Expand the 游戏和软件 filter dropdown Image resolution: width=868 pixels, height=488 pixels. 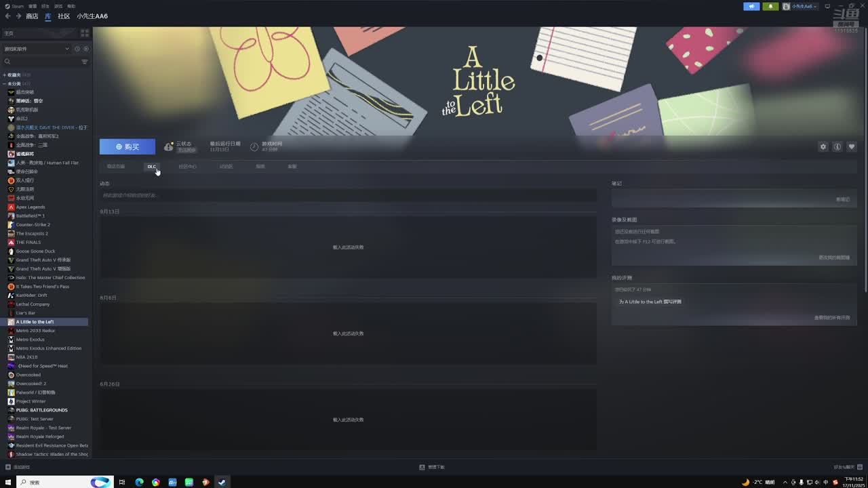pos(37,49)
